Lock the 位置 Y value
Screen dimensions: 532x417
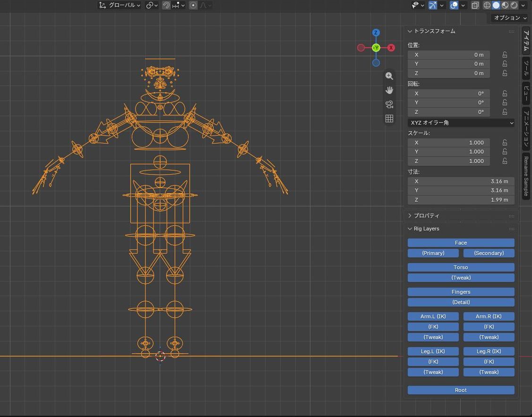point(505,64)
